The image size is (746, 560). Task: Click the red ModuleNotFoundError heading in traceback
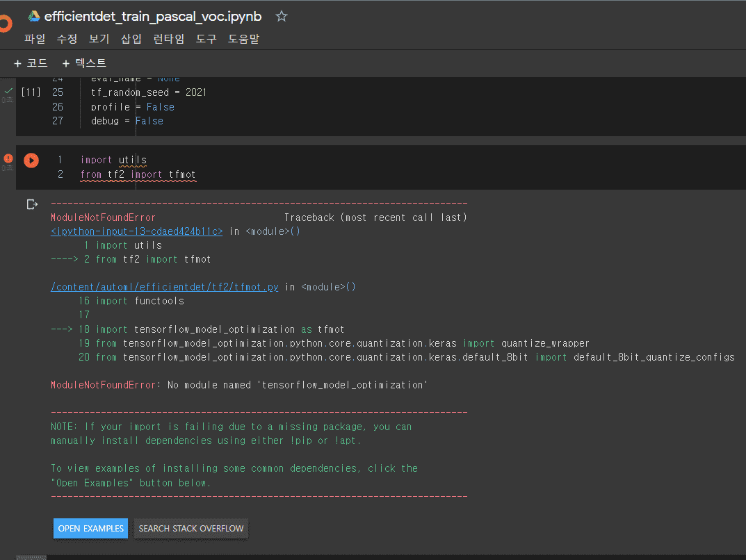(x=103, y=217)
